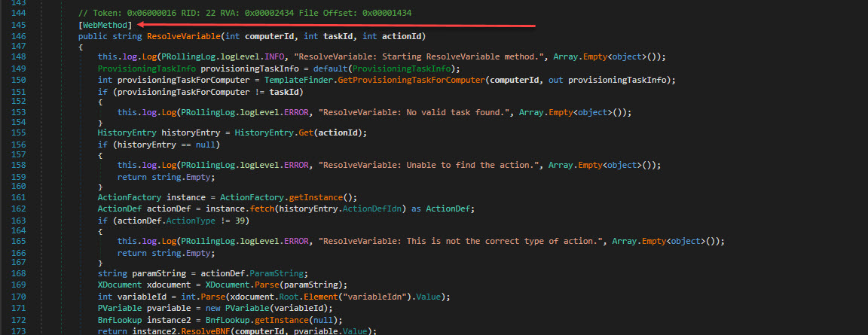Viewport: 868px width, 335px height.
Task: Click the GetProvisioningTaskForComputer method call
Action: [411, 80]
